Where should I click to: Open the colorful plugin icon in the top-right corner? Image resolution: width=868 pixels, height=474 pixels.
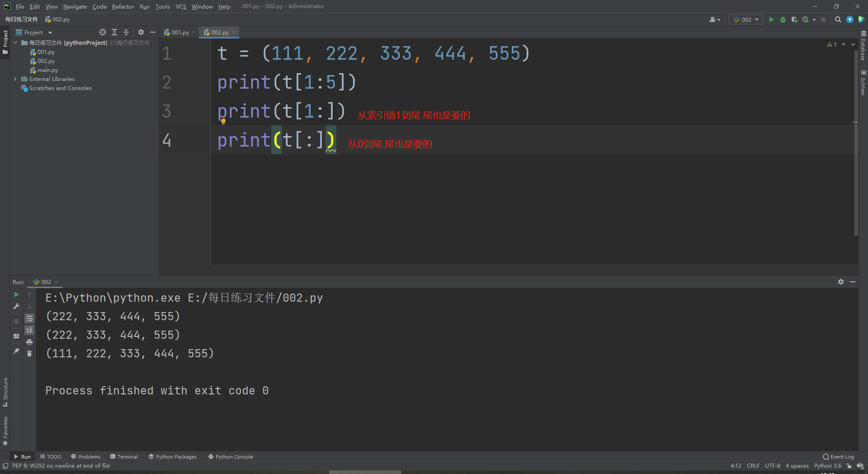tap(861, 19)
